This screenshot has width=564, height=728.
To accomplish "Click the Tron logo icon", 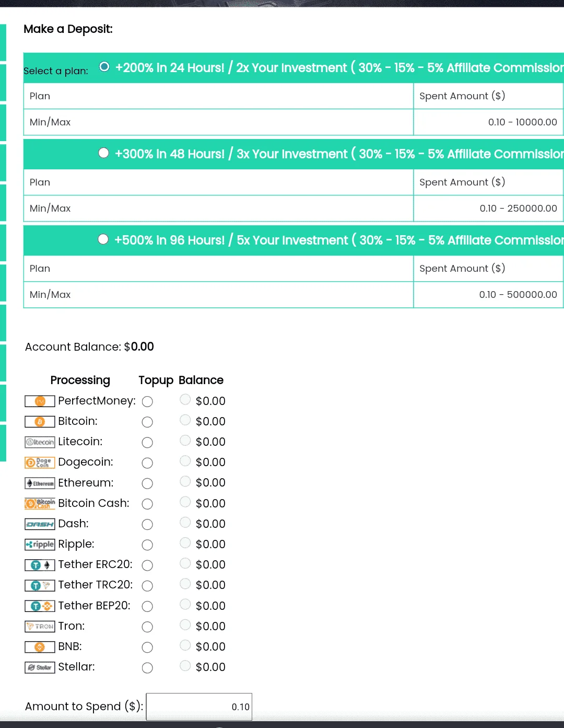I will 40,627.
